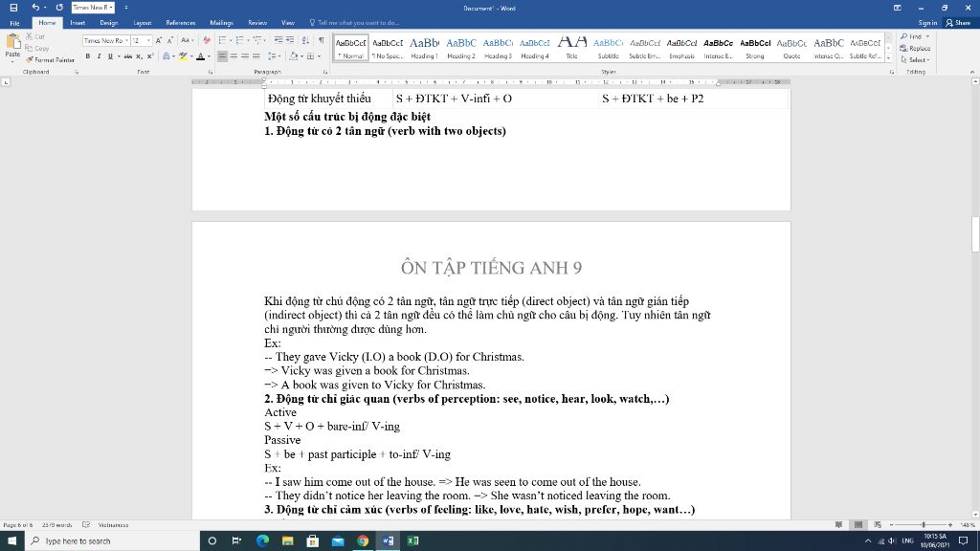The width and height of the screenshot is (980, 551).
Task: Toggle bold formatting
Action: pyautogui.click(x=87, y=56)
